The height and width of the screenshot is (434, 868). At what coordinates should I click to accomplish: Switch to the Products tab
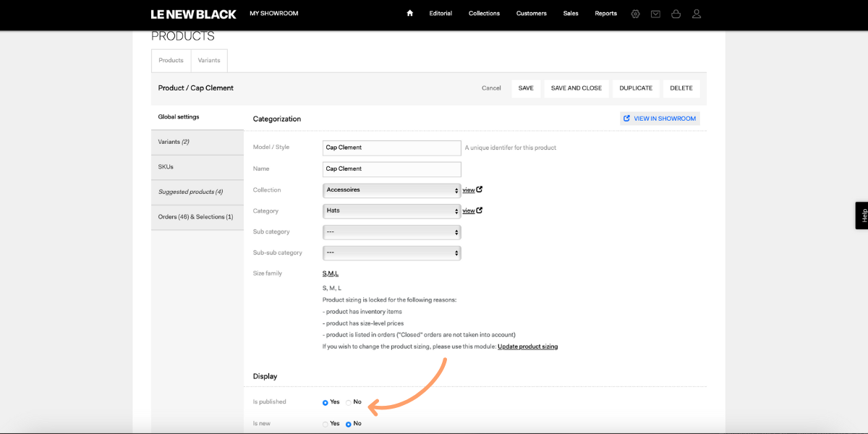[x=171, y=61]
